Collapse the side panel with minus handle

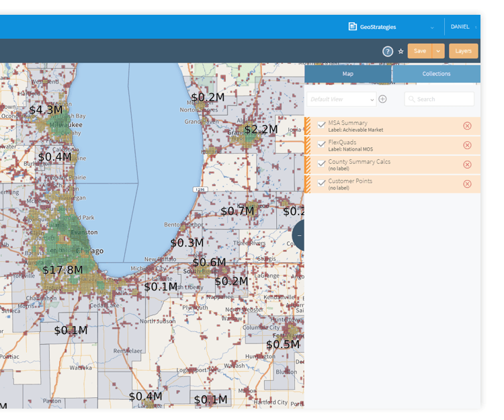(298, 236)
